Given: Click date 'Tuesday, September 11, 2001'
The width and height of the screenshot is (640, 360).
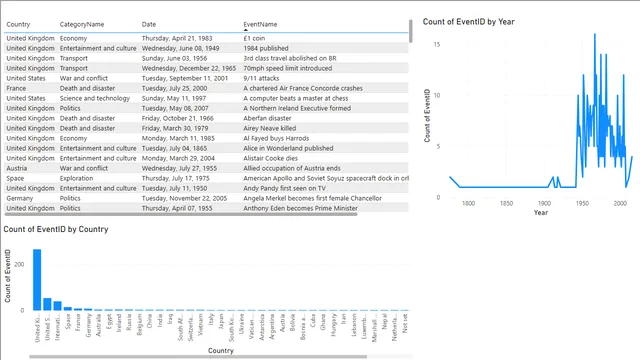Looking at the screenshot, I should tap(184, 78).
